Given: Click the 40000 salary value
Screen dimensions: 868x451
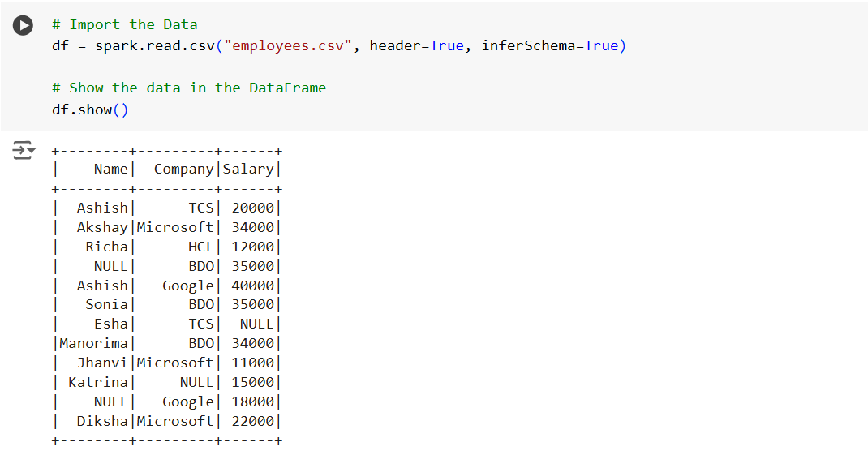Looking at the screenshot, I should tap(252, 286).
